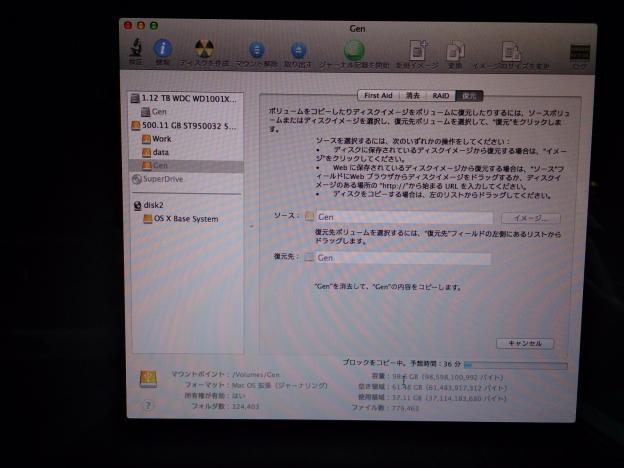Screen dimensions: 624x468
Task: Open the blue Info toolbar icon
Action: (x=163, y=49)
